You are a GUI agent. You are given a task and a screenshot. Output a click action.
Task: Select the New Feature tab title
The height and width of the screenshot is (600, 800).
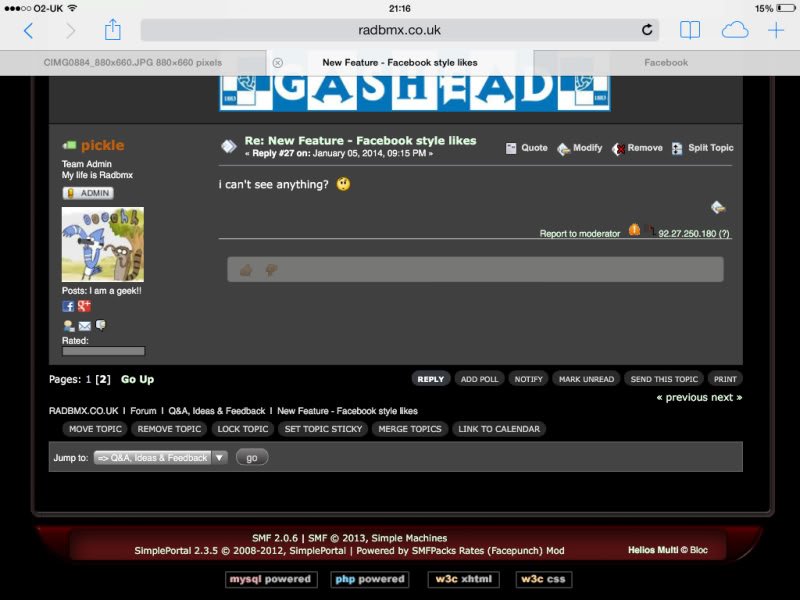point(400,63)
